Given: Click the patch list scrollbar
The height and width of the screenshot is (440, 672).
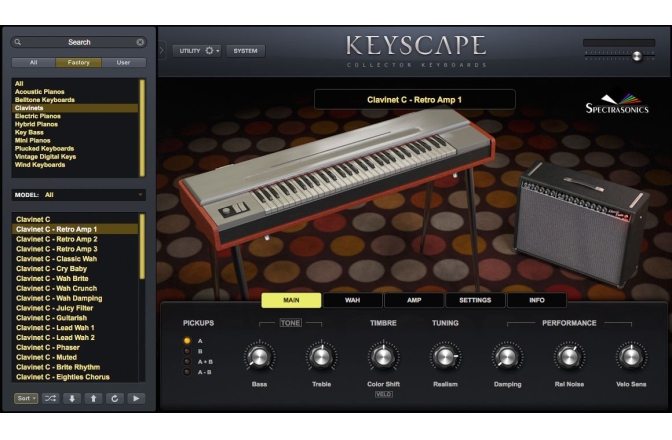Looking at the screenshot, I should [x=142, y=248].
